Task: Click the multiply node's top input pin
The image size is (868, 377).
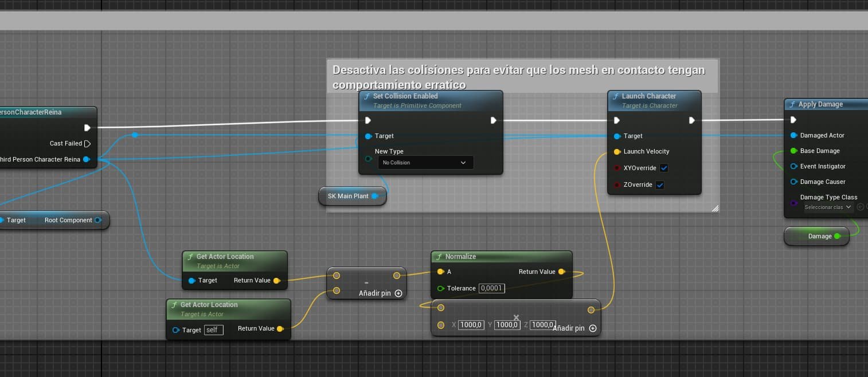Action: pyautogui.click(x=440, y=308)
